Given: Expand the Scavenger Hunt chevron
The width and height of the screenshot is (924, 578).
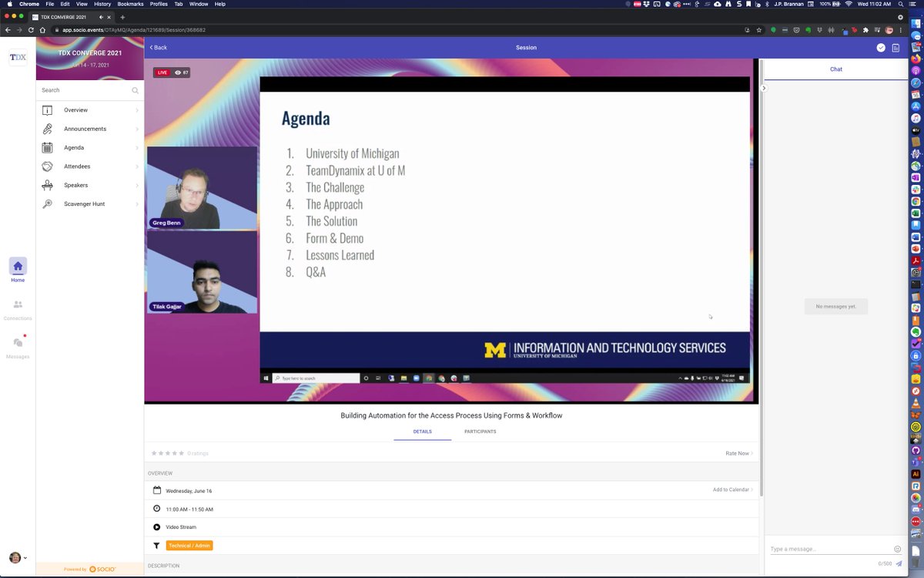Looking at the screenshot, I should click(x=137, y=203).
